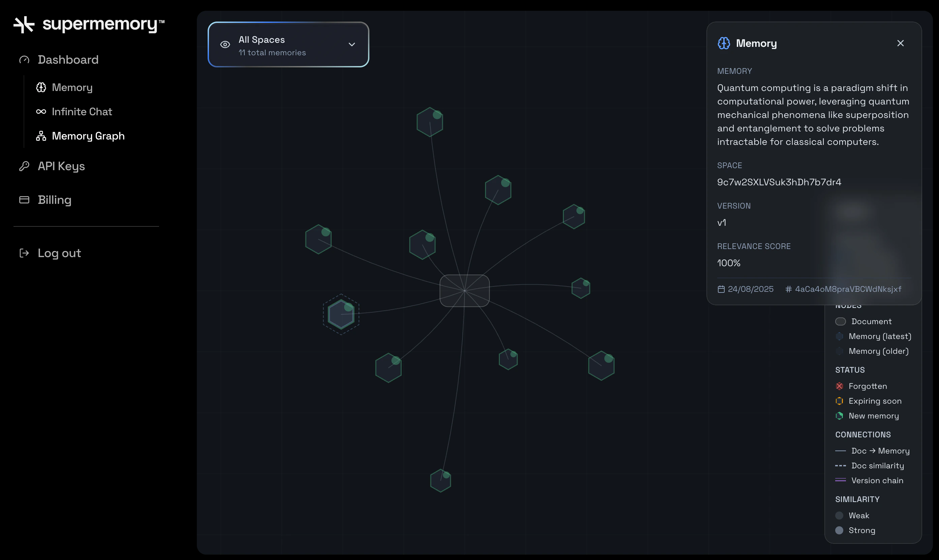
Task: Click the Strong similarity legend swatch
Action: [839, 530]
